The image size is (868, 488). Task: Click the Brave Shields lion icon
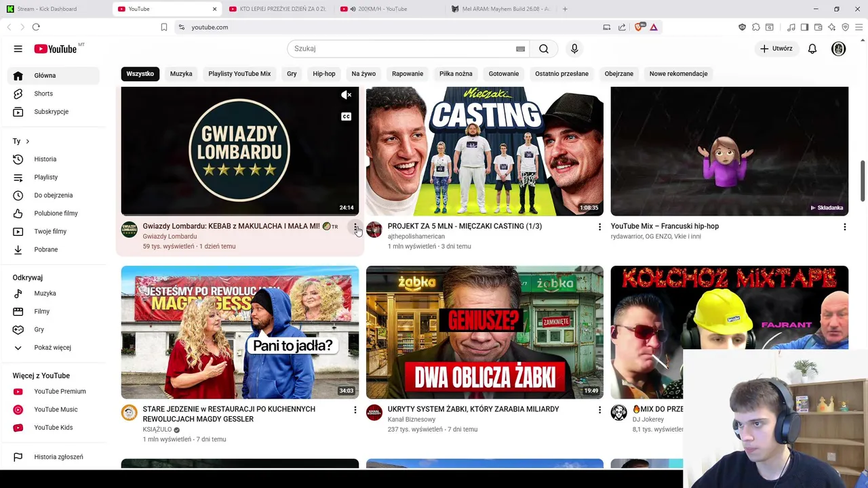point(639,27)
